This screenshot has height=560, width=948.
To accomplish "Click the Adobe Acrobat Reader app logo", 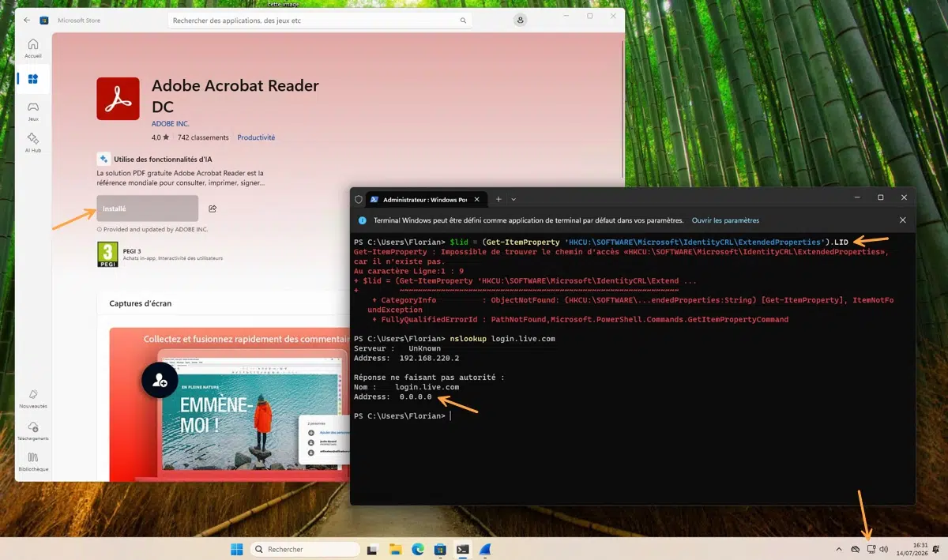I will pos(118,99).
